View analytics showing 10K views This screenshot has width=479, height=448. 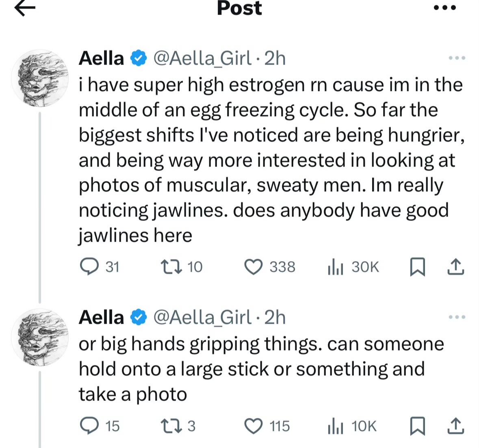point(352,426)
